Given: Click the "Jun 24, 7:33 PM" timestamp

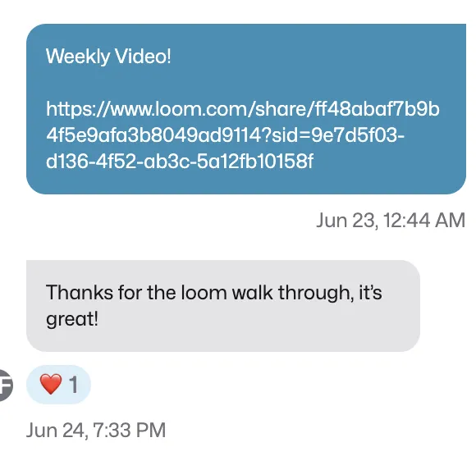Looking at the screenshot, I should coord(96,430).
